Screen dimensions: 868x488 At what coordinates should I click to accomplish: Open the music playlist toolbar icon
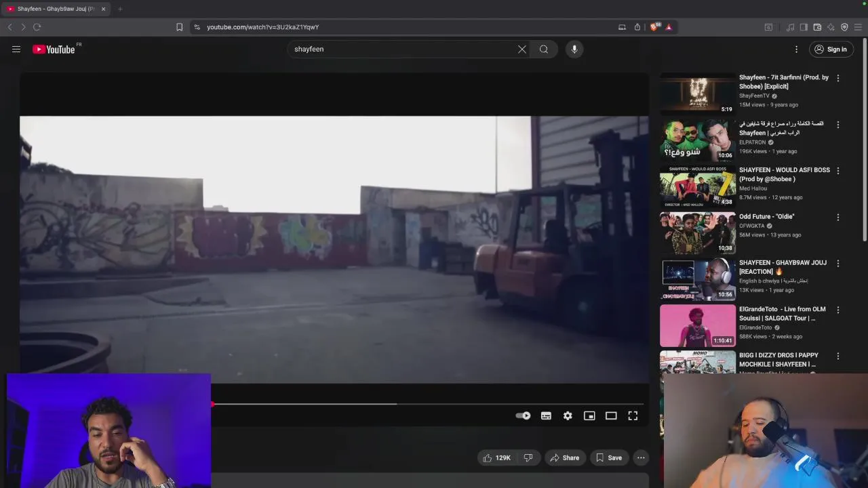click(x=790, y=27)
